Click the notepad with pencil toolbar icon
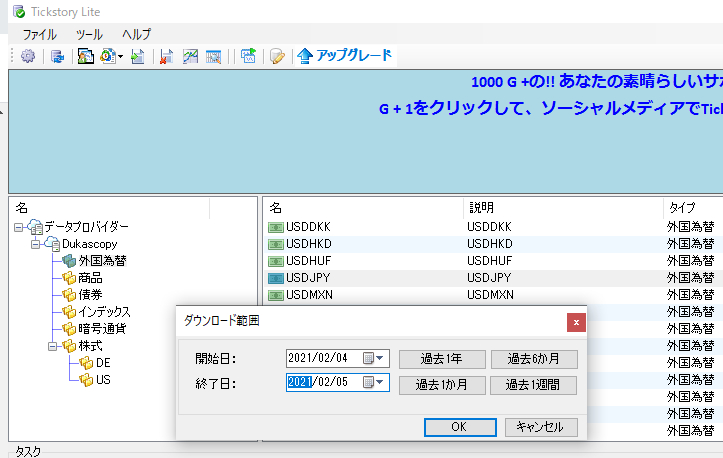The image size is (723, 458). pyautogui.click(x=277, y=56)
